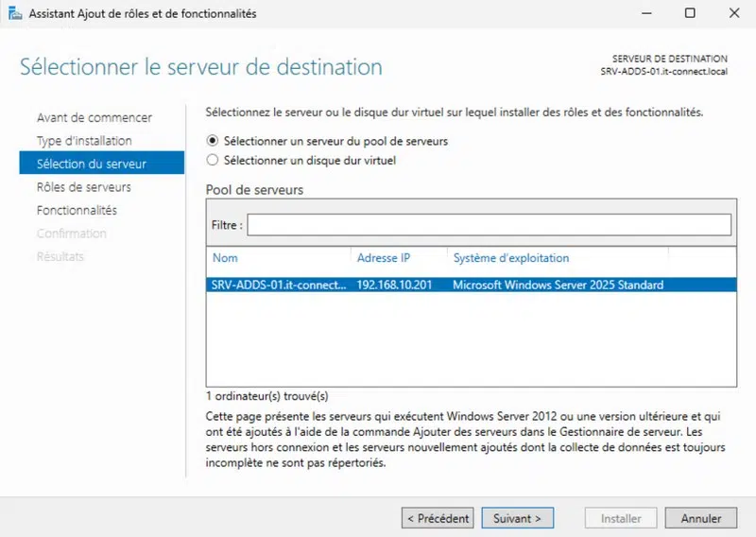This screenshot has height=537, width=756.
Task: Click destination server name SRV-ADDS-01.it-connect.local
Action: [x=664, y=72]
